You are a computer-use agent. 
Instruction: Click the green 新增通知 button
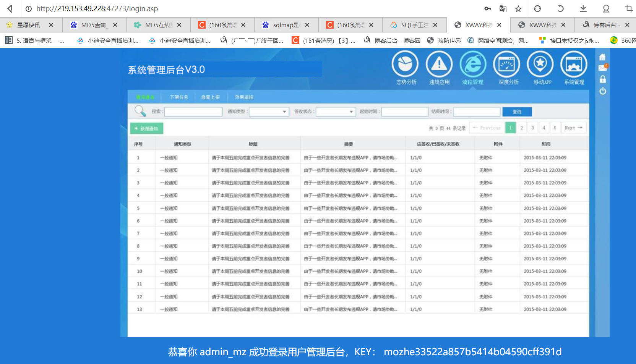(x=147, y=128)
